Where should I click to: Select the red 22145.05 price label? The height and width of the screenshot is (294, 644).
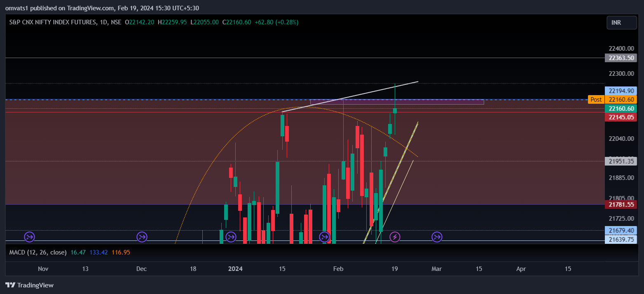(x=621, y=117)
